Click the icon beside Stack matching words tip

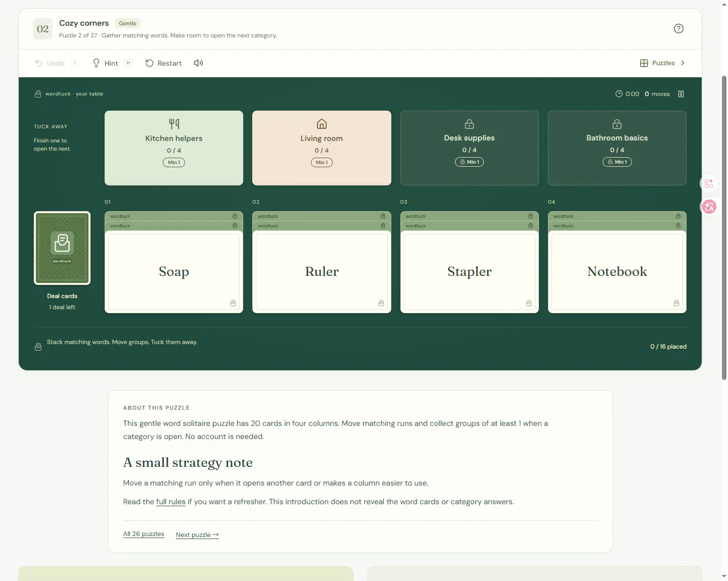coord(38,347)
